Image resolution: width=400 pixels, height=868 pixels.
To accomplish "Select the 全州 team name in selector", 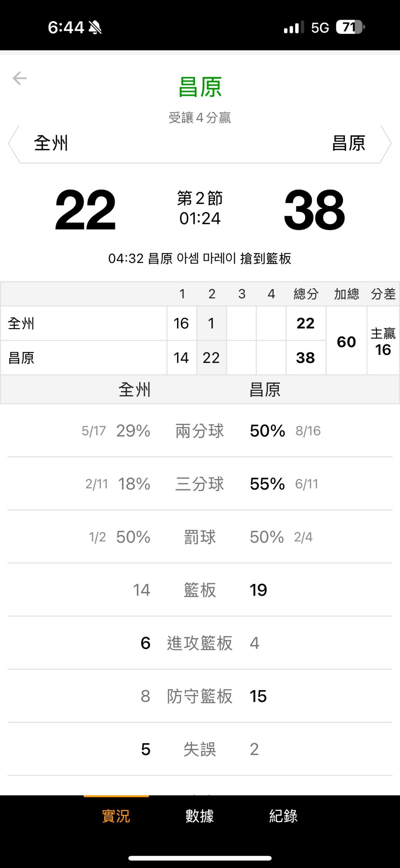I will coord(51,143).
